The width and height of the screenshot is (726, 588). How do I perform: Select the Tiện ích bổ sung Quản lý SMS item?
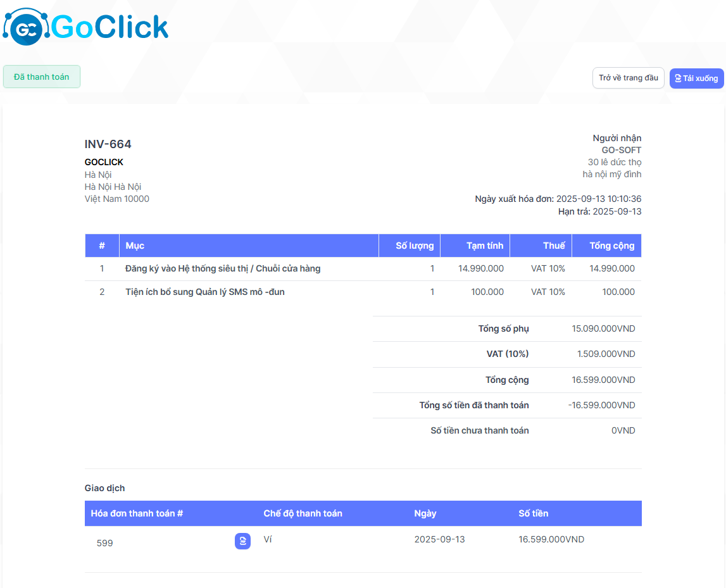coord(205,292)
